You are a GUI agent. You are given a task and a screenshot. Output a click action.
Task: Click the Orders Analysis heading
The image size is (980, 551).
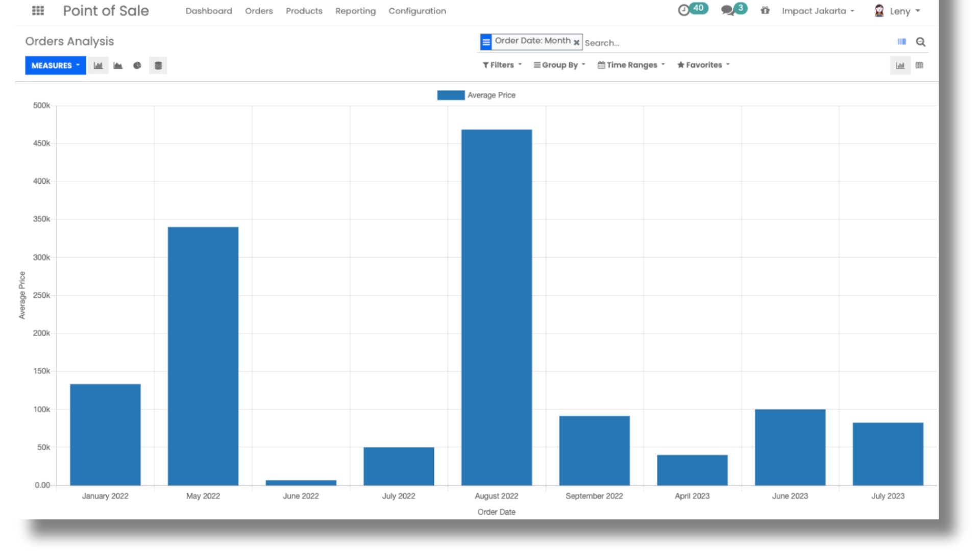(69, 41)
